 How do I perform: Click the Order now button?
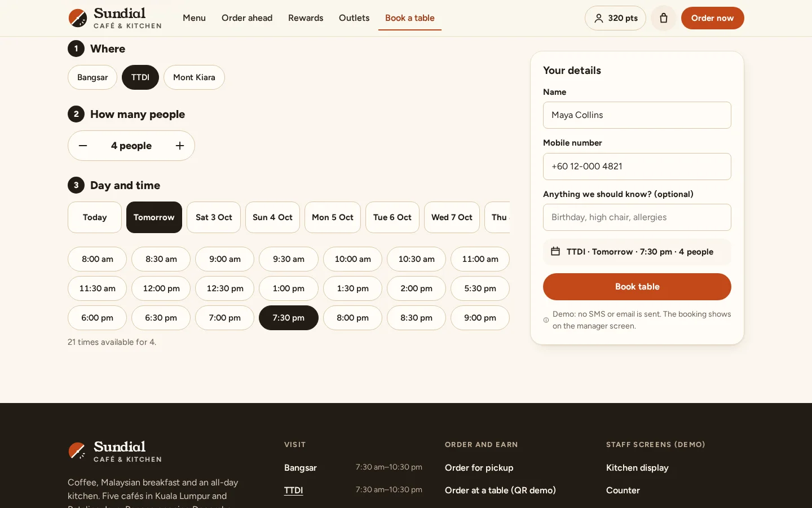pos(713,18)
